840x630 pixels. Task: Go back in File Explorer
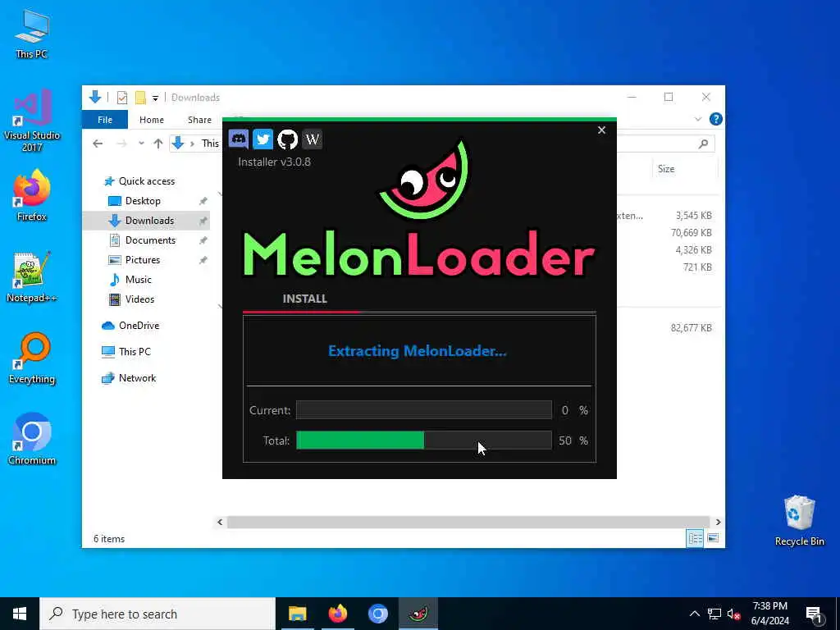pos(98,144)
